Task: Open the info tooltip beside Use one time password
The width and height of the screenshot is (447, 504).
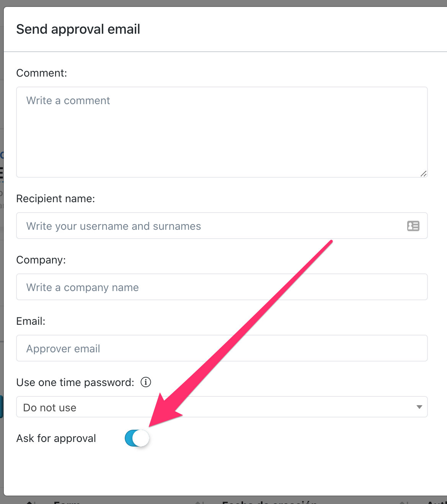Action: [x=145, y=382]
